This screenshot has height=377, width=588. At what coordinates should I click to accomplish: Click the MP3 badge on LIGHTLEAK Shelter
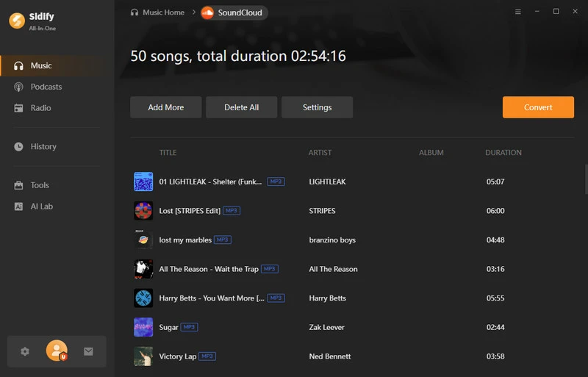(x=276, y=182)
